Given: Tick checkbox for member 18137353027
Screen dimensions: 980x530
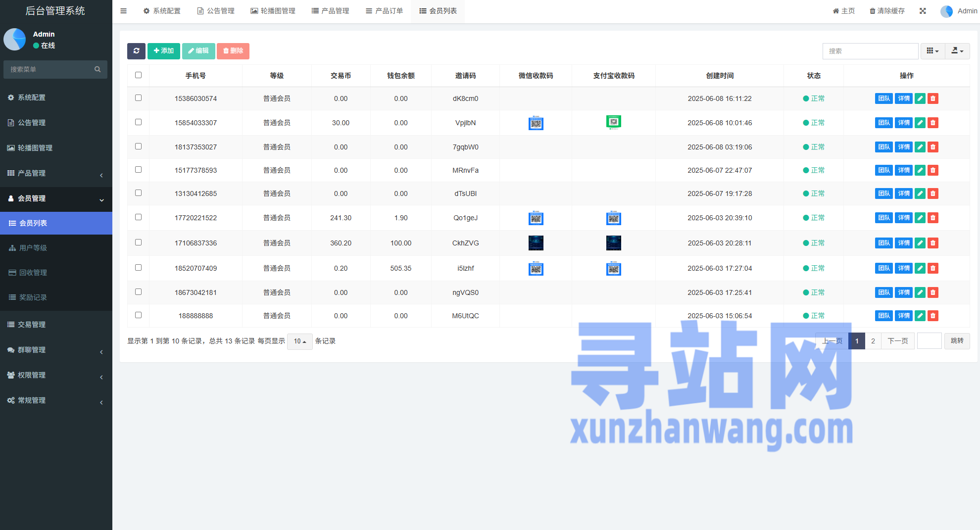Looking at the screenshot, I should tap(139, 146).
